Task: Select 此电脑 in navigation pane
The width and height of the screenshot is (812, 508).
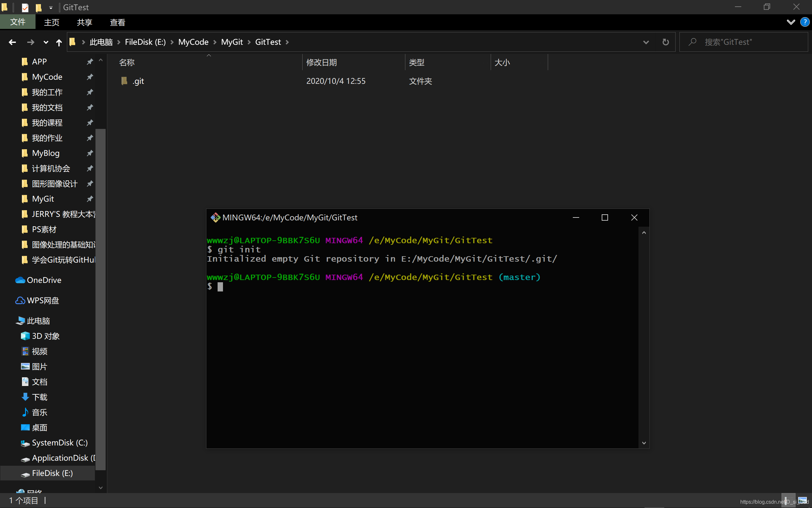Action: tap(38, 321)
